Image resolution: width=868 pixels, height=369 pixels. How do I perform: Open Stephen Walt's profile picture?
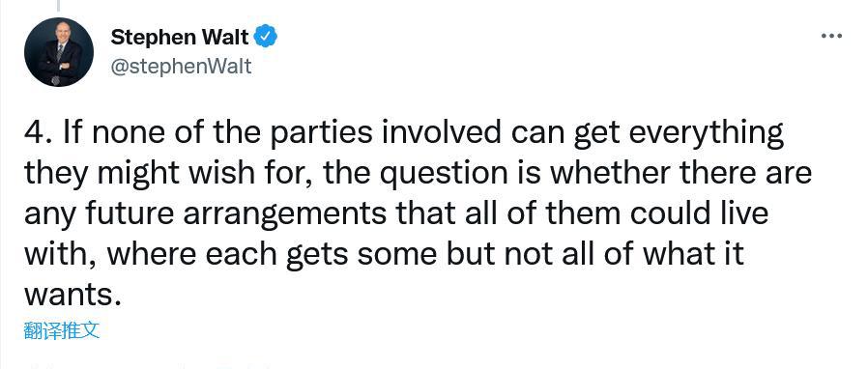[x=59, y=52]
